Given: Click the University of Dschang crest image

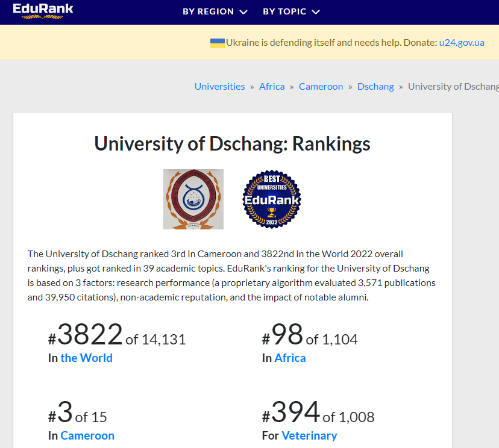Looking at the screenshot, I should pyautogui.click(x=193, y=199).
